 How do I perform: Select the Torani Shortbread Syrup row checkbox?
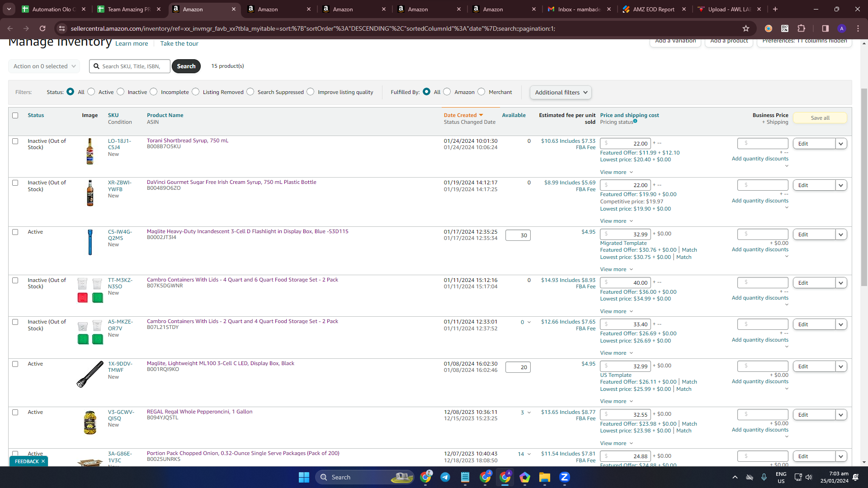[x=15, y=141]
